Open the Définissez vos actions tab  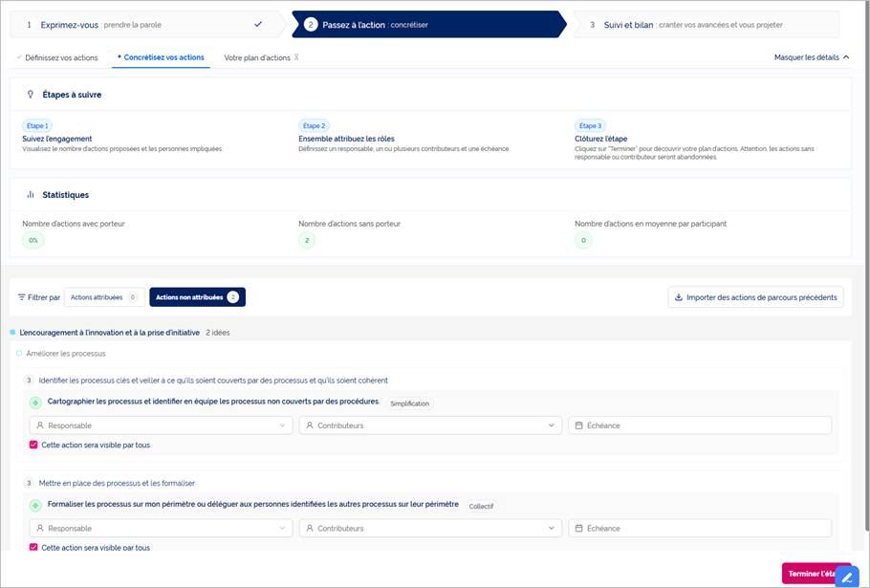point(57,57)
